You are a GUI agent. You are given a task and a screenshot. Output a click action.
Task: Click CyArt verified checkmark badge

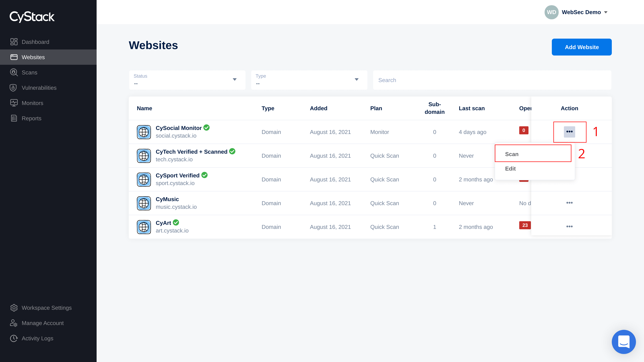176,222
